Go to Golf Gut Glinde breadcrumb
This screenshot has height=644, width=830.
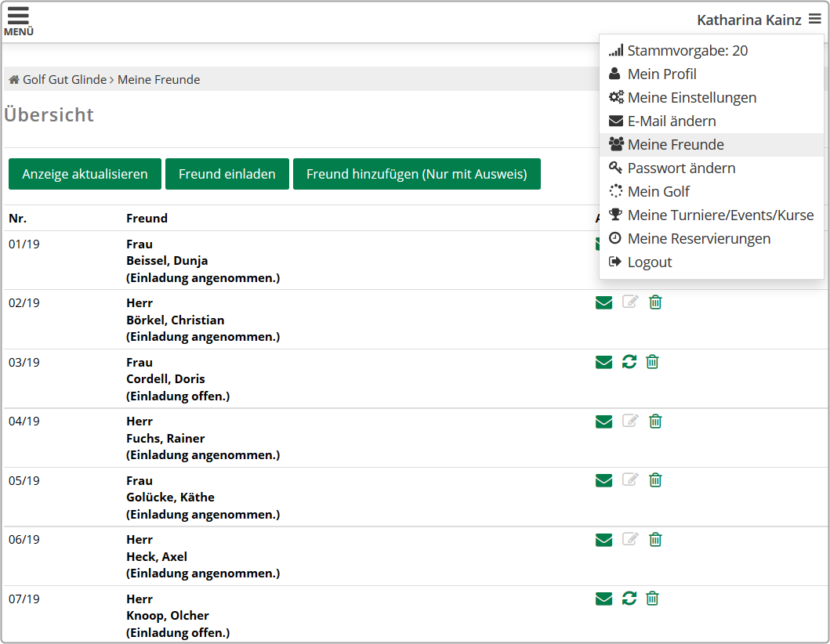[x=64, y=80]
